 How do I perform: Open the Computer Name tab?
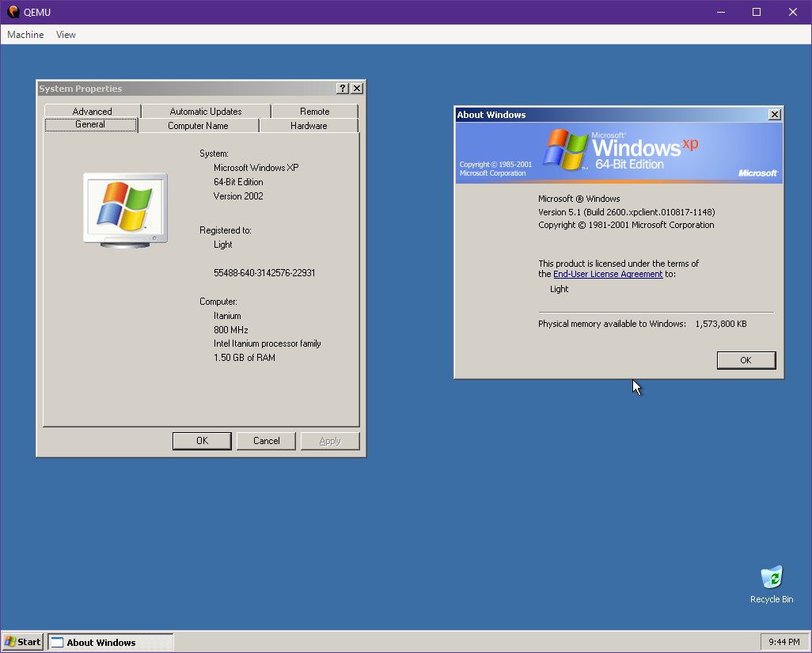[x=198, y=125]
